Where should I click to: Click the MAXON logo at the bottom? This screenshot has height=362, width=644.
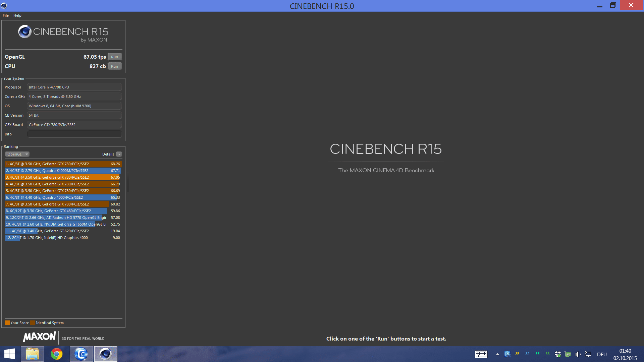(x=39, y=337)
